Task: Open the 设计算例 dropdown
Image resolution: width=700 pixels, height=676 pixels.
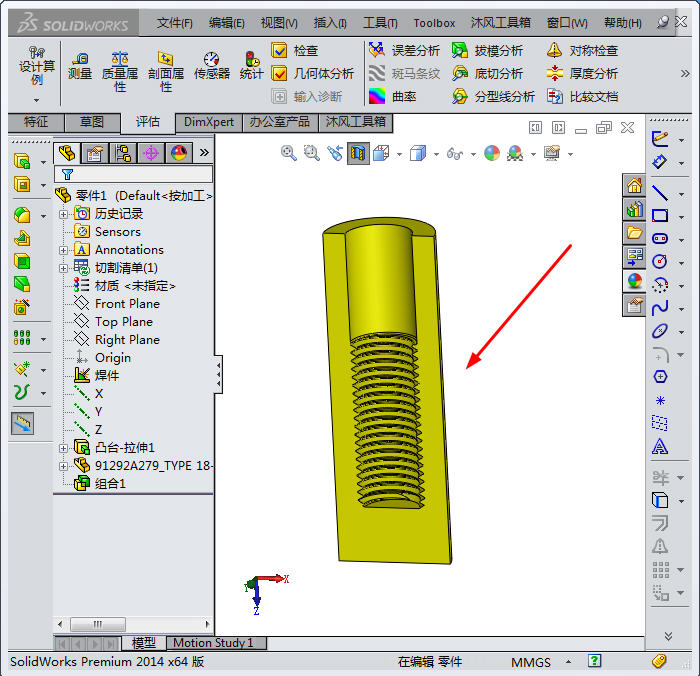Action: (x=37, y=100)
